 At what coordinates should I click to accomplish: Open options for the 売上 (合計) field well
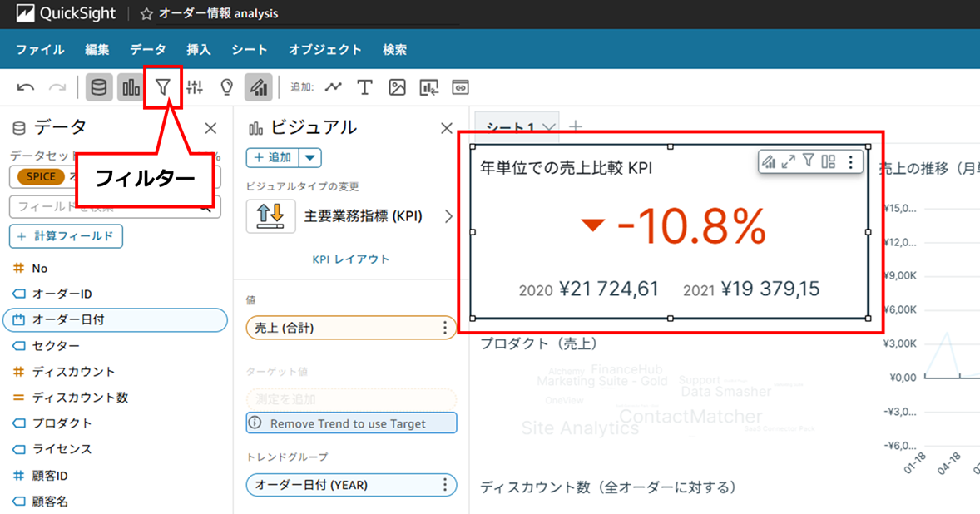click(445, 328)
